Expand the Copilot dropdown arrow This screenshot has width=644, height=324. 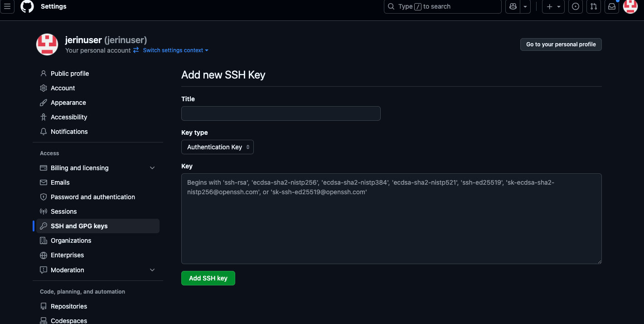click(525, 6)
